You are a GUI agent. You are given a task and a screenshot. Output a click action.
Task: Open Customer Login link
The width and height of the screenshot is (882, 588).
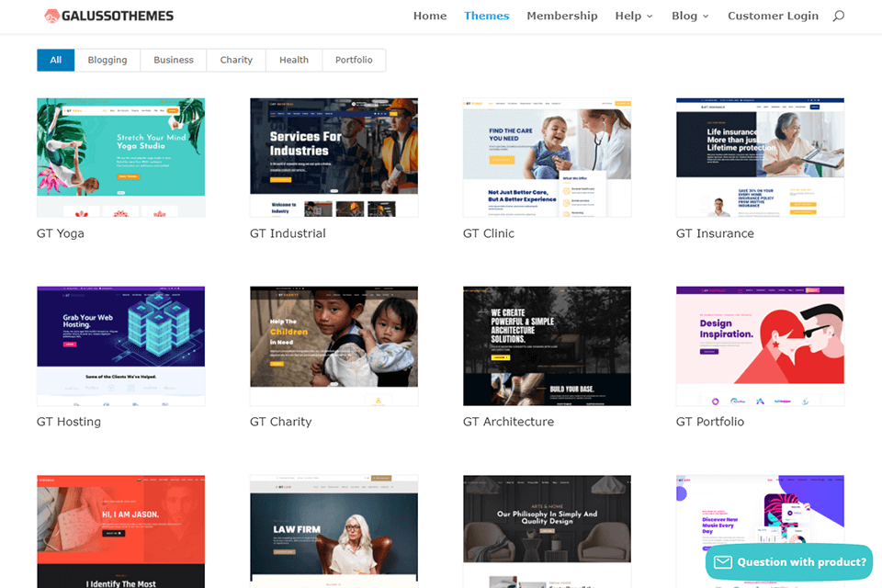click(773, 16)
